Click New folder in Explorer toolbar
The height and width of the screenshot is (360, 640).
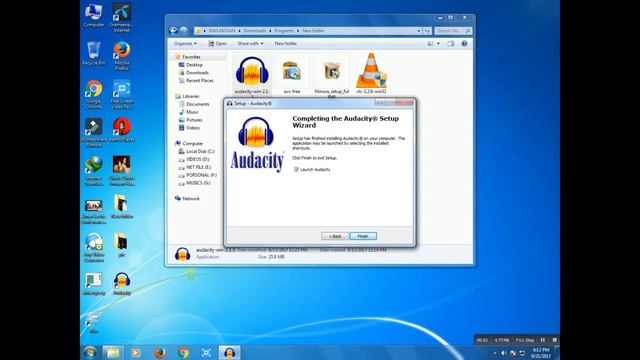tap(286, 43)
